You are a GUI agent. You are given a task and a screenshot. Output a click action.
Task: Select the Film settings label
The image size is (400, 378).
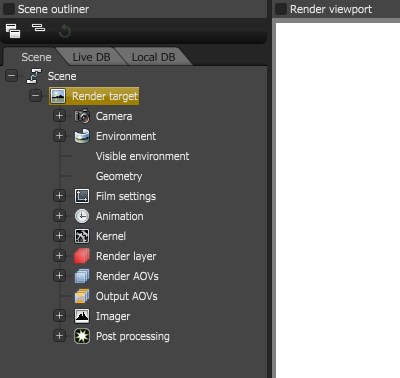click(x=126, y=196)
